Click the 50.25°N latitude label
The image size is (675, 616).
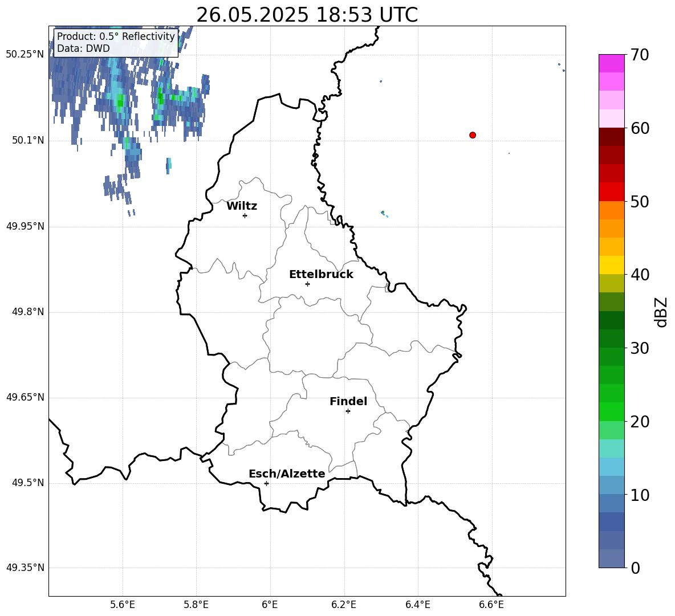pos(25,55)
